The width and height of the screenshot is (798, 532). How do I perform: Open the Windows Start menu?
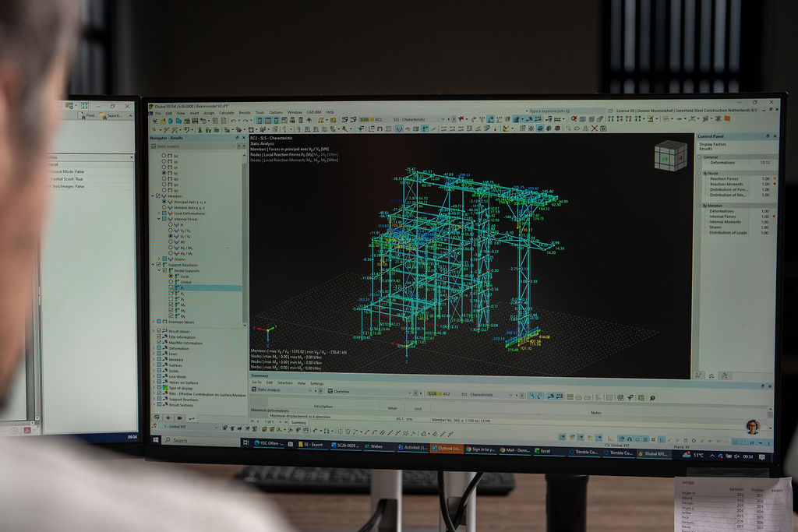pyautogui.click(x=156, y=439)
